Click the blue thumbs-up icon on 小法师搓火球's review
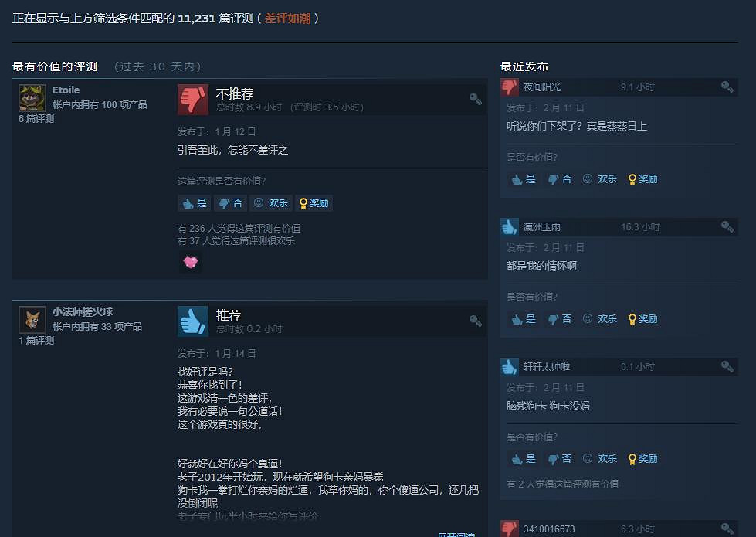Viewport: 756px width, 537px height. click(193, 321)
